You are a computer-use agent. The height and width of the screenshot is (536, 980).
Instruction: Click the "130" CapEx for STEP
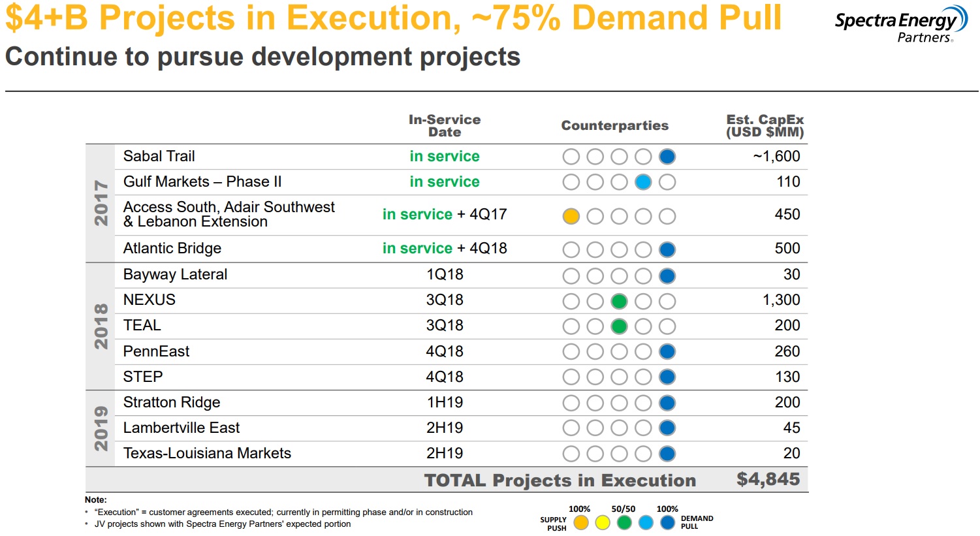(x=788, y=377)
